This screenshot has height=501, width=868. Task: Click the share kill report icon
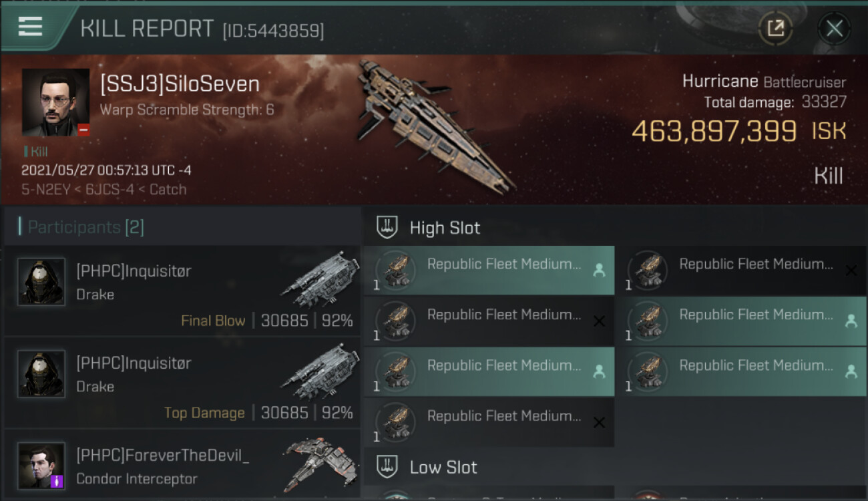point(775,29)
